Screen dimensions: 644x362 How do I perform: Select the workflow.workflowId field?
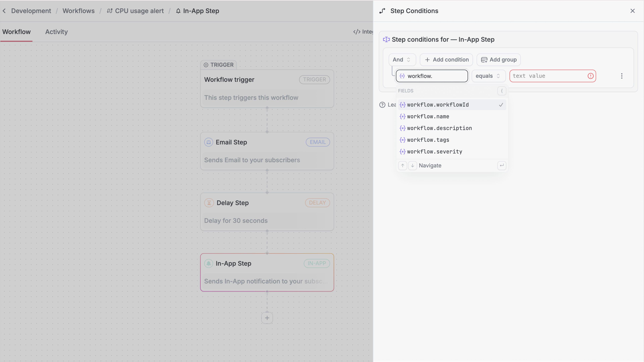438,105
